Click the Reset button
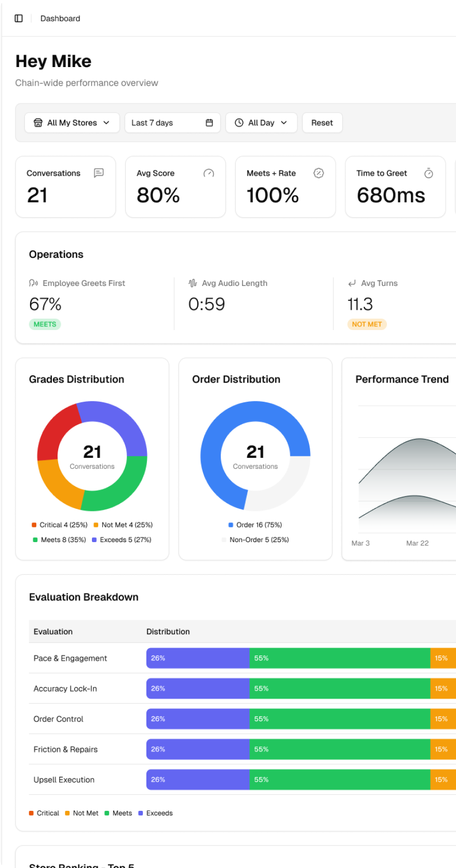Image resolution: width=456 pixels, height=868 pixels. click(x=322, y=123)
